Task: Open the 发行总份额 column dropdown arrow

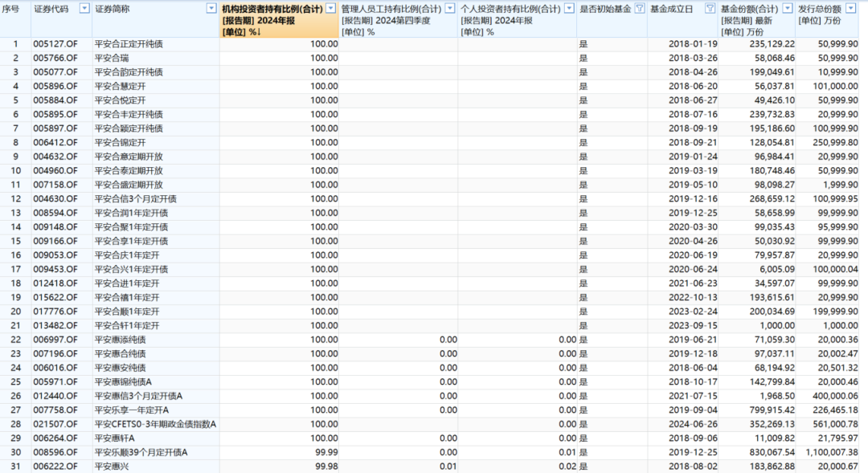Action: [851, 8]
